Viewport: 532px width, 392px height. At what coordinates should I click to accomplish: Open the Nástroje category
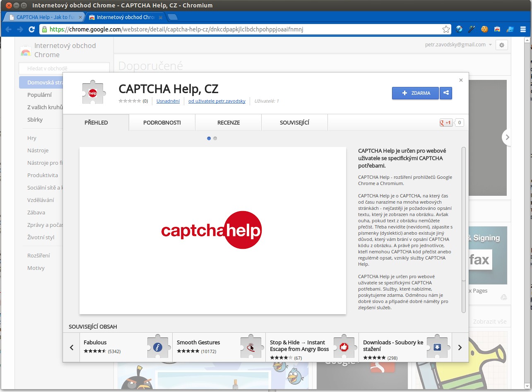tap(38, 150)
